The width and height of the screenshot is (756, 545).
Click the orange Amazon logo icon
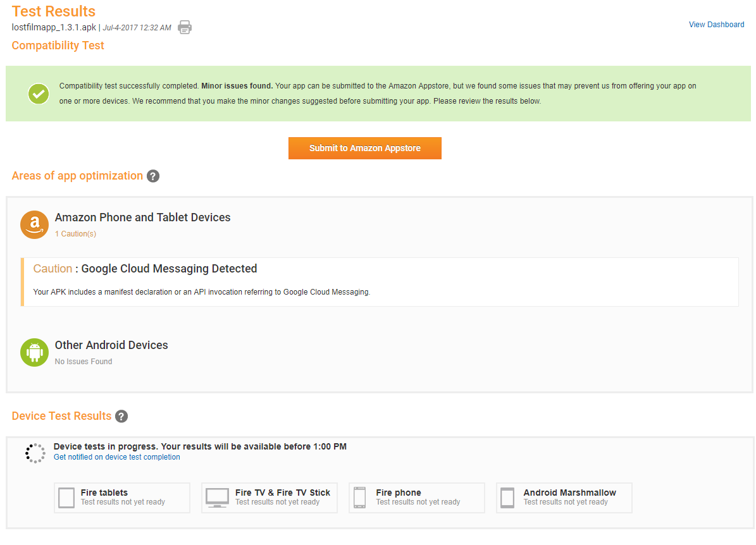click(34, 224)
